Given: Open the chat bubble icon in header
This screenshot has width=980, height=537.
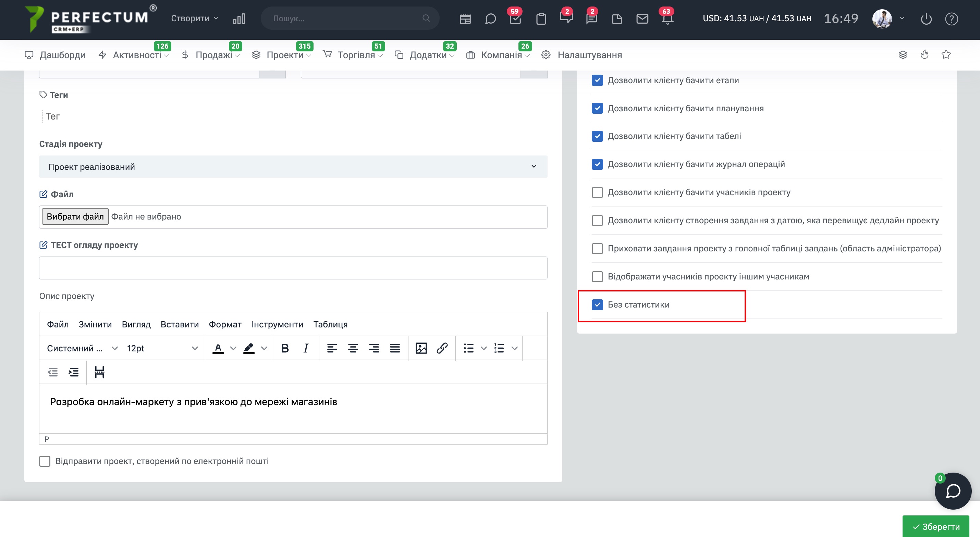Looking at the screenshot, I should [490, 18].
